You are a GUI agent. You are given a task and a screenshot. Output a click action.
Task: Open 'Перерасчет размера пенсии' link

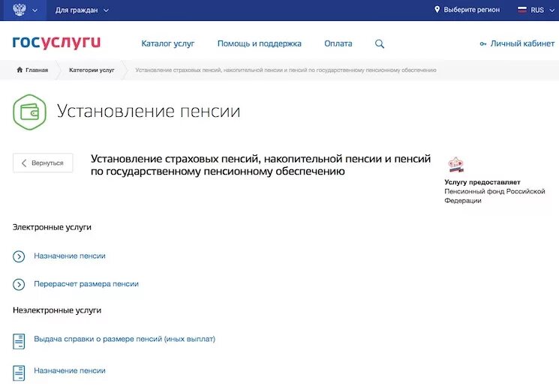(x=86, y=284)
